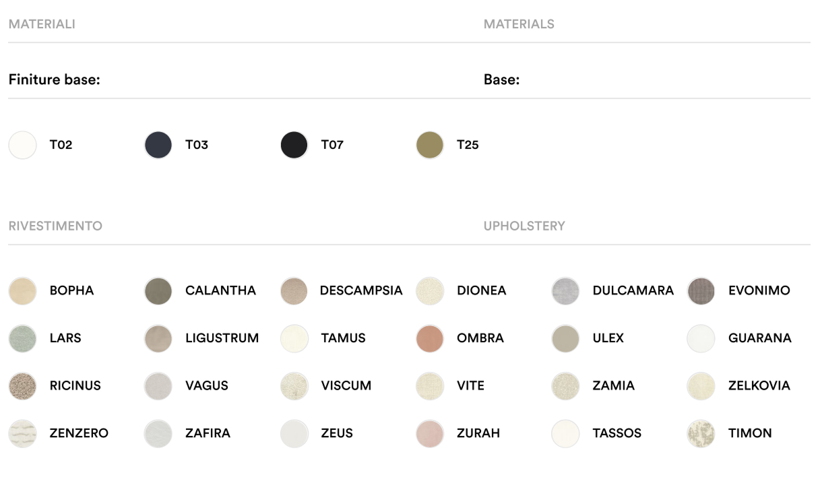This screenshot has width=820, height=504.
Task: Pick the T07 black base finish swatch
Action: tap(294, 145)
